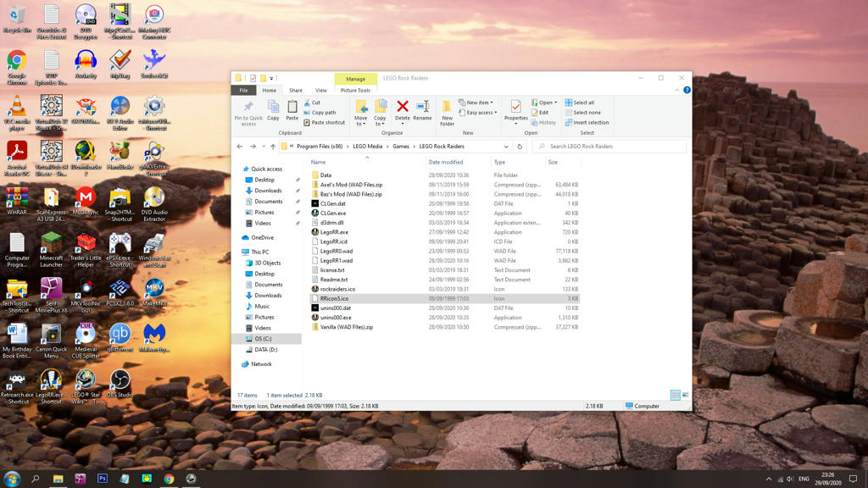
Task: Click Select none button
Action: (x=583, y=113)
